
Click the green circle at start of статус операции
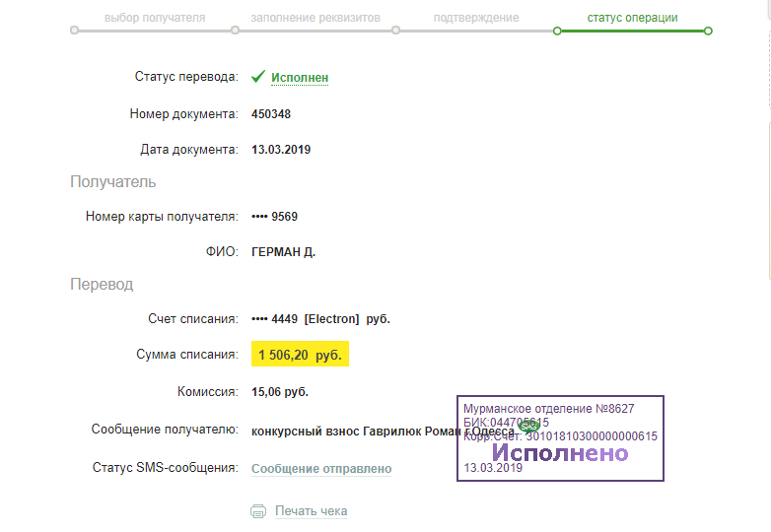tap(557, 31)
